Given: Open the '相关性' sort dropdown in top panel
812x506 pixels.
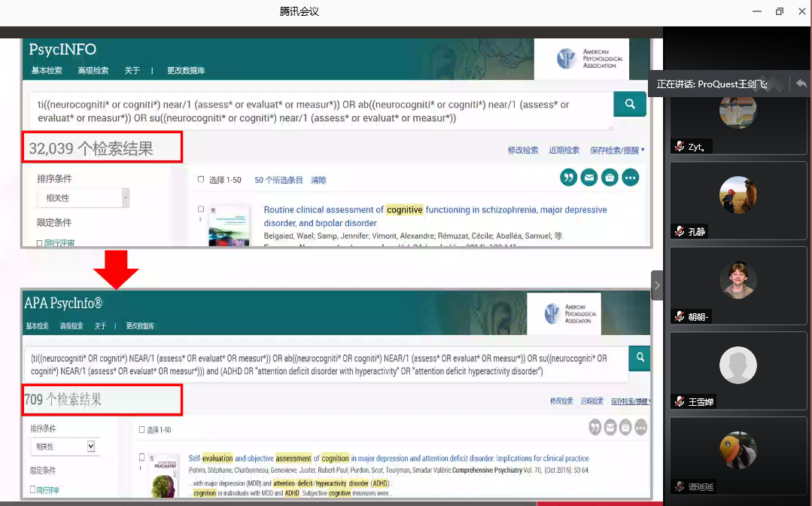Looking at the screenshot, I should (84, 198).
